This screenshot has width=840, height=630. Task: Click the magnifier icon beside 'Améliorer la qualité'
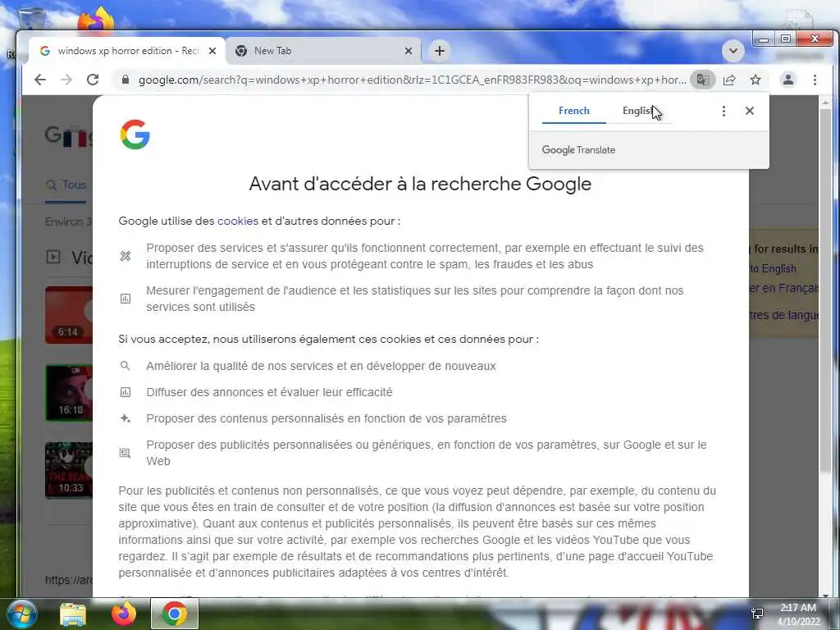[125, 366]
